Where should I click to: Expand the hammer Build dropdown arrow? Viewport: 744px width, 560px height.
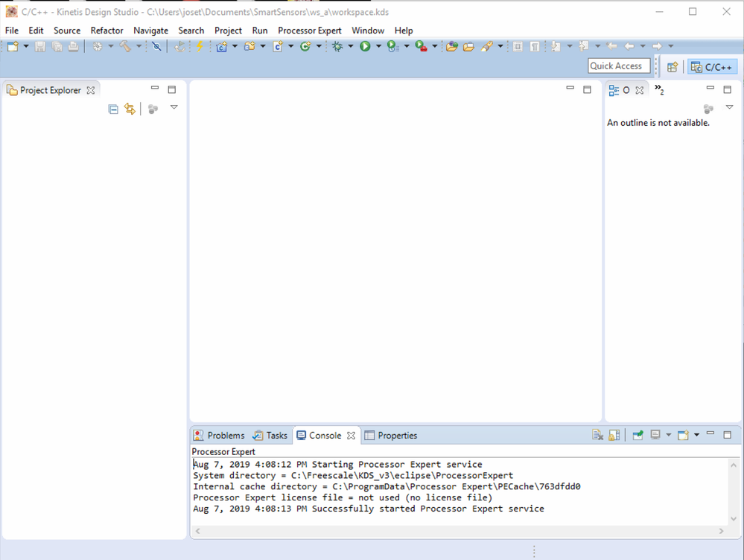point(139,46)
